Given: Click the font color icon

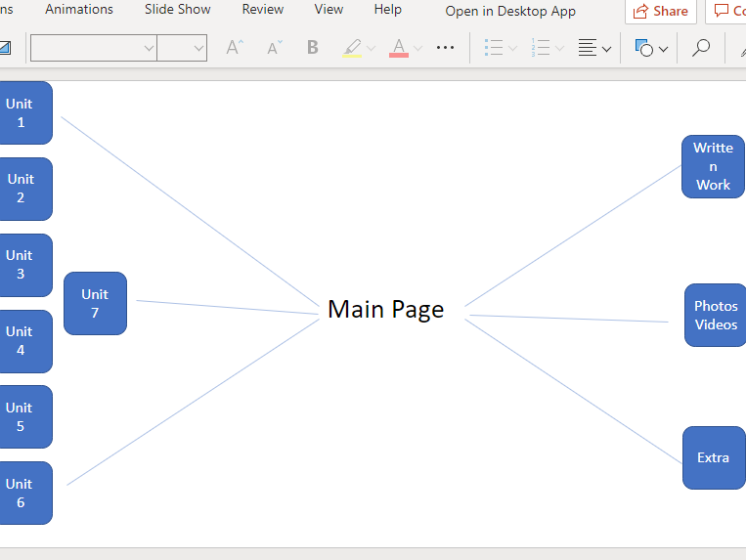Looking at the screenshot, I should point(398,48).
